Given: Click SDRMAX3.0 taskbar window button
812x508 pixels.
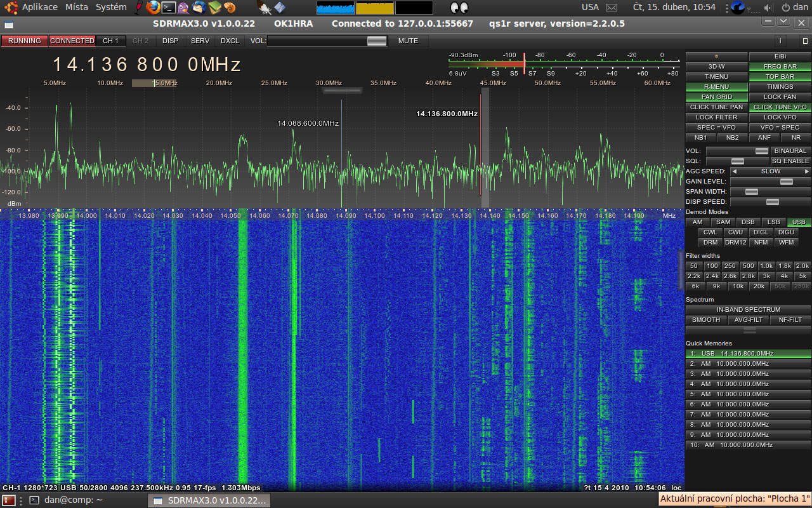Looking at the screenshot, I should click(209, 500).
